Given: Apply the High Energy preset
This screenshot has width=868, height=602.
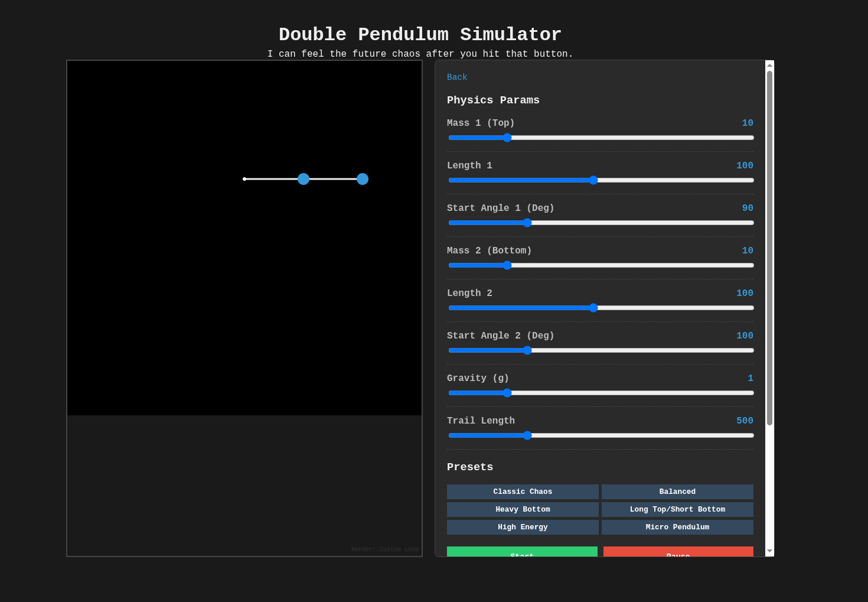Looking at the screenshot, I should [x=523, y=527].
